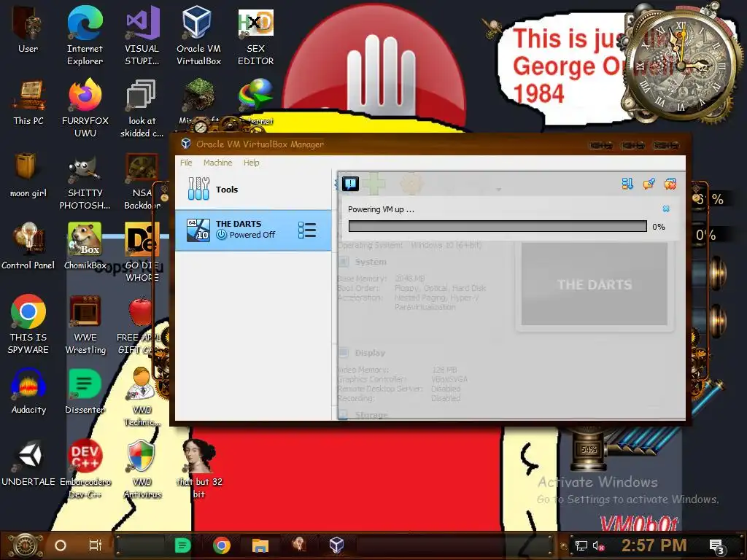
Task: Click the muted volume tray icon
Action: [x=599, y=545]
